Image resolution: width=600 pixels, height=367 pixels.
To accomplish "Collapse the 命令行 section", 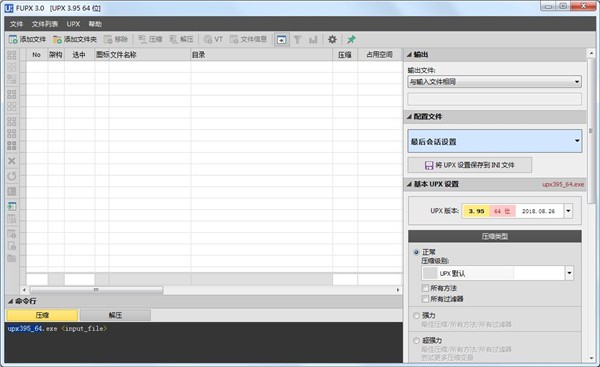I will [10, 301].
